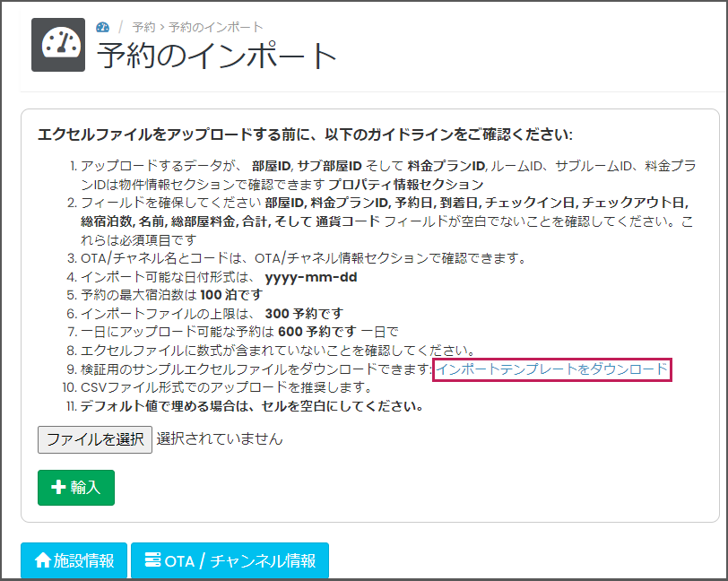
Task: Click the CSVファイル形式 recommendation line
Action: (x=227, y=386)
